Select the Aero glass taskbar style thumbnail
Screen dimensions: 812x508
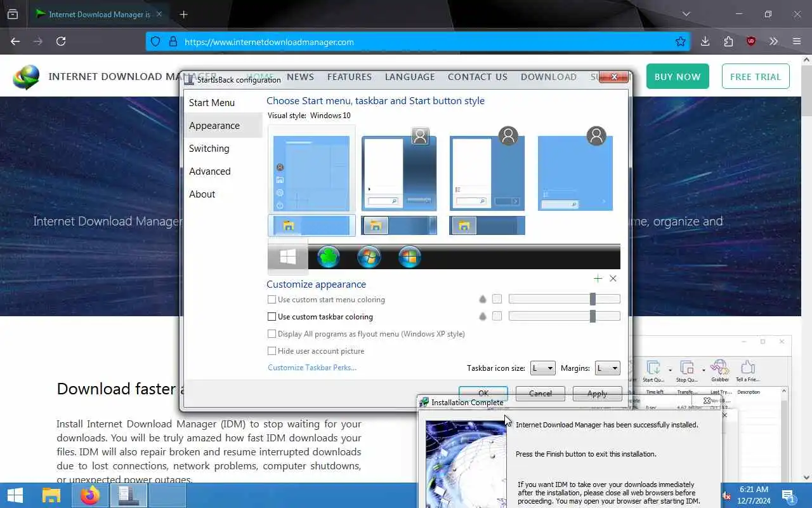pyautogui.click(x=399, y=225)
